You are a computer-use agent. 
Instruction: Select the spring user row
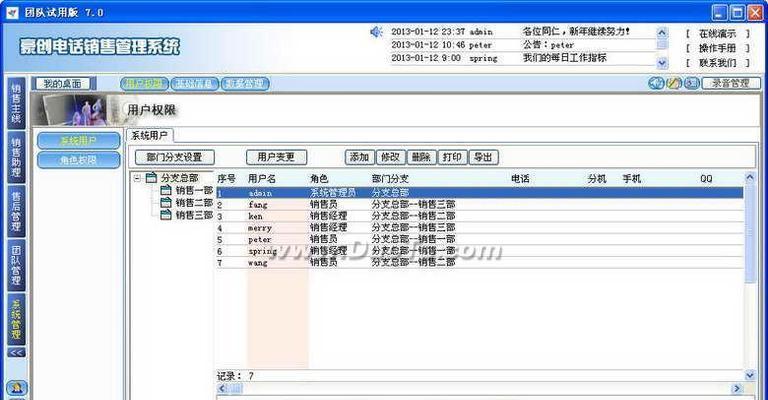[480, 251]
